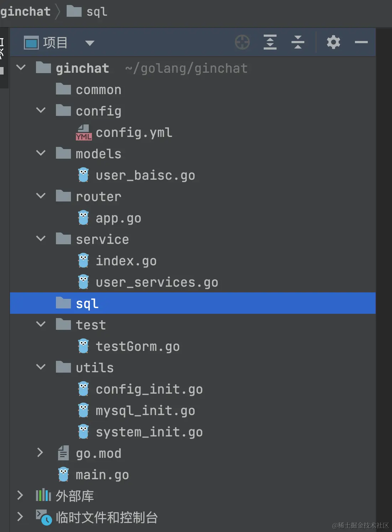Expand the go.mod node
Viewport: 392px width, 532px height.
coord(40,453)
